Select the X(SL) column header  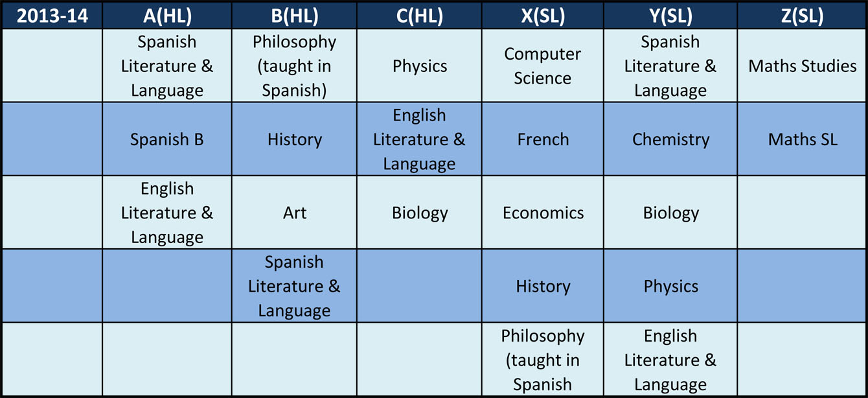pyautogui.click(x=543, y=15)
